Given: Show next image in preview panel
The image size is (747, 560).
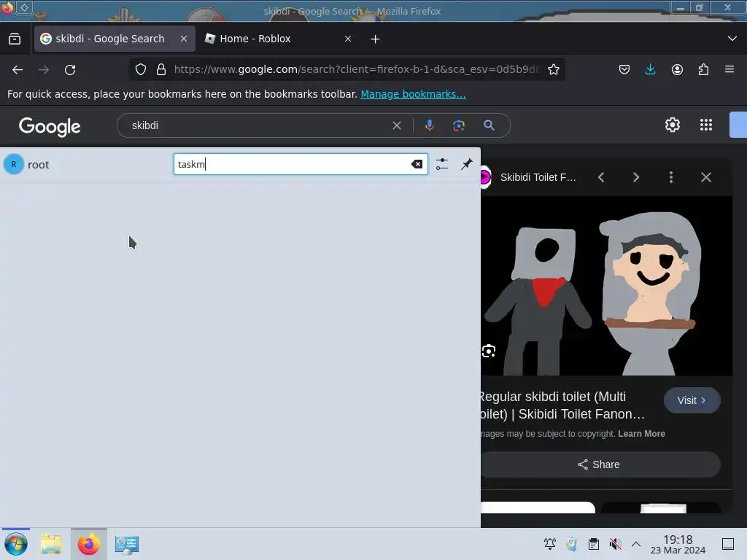Looking at the screenshot, I should point(636,178).
